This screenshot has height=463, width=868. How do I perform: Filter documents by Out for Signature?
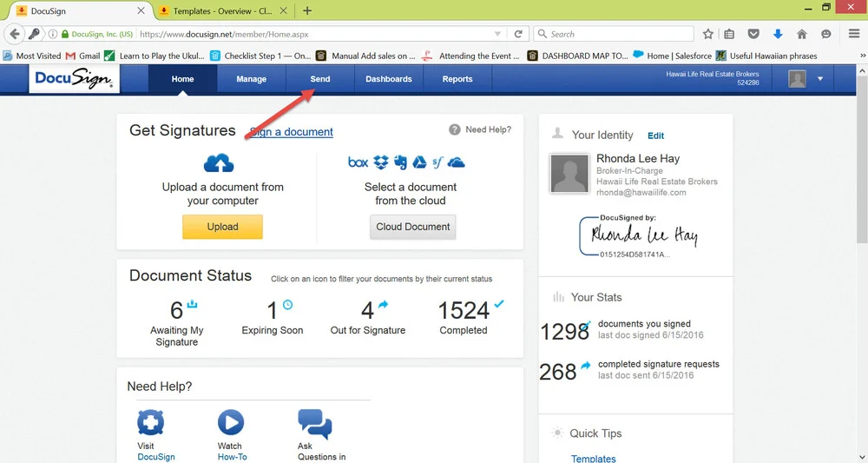[x=367, y=317]
